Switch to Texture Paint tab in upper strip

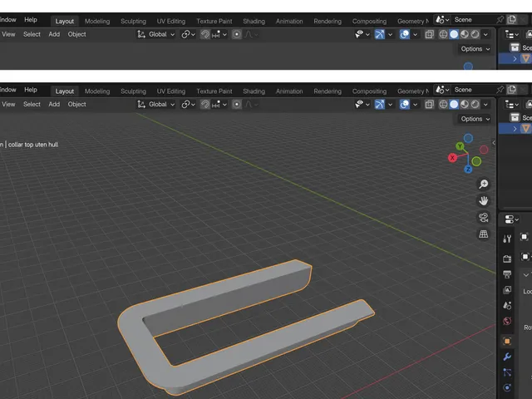(x=214, y=21)
